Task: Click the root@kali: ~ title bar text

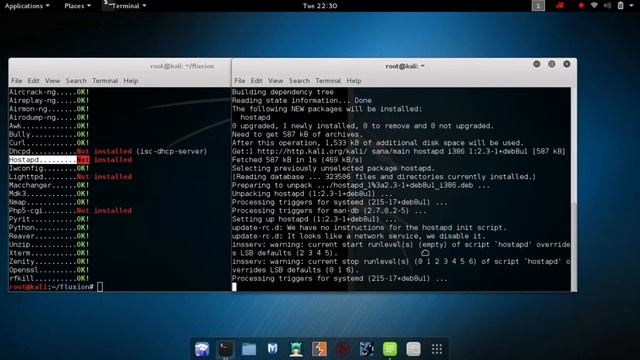Action: coord(404,66)
